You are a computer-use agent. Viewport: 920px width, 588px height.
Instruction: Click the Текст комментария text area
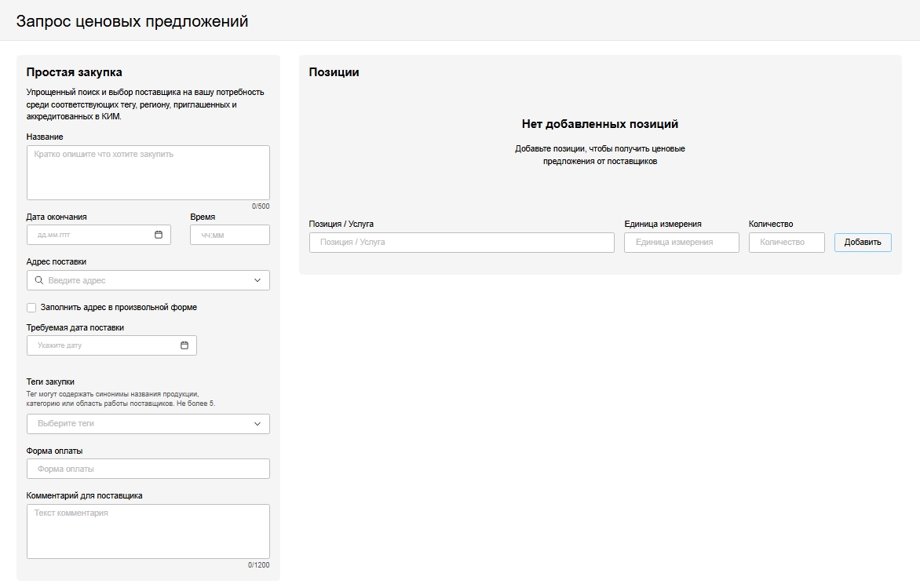coord(148,531)
